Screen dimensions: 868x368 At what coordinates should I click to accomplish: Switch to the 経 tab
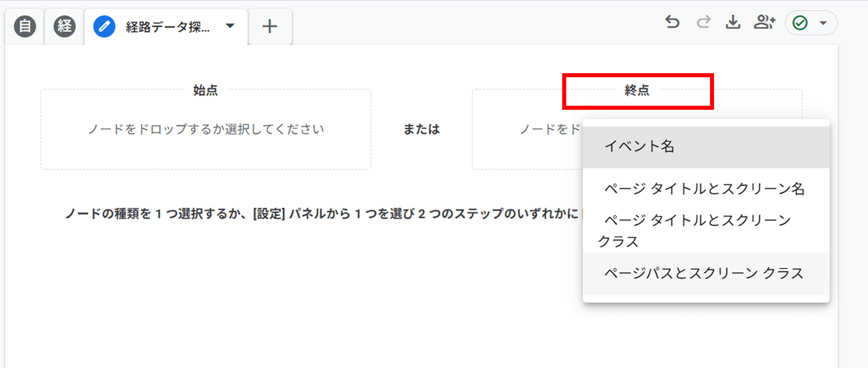[64, 26]
